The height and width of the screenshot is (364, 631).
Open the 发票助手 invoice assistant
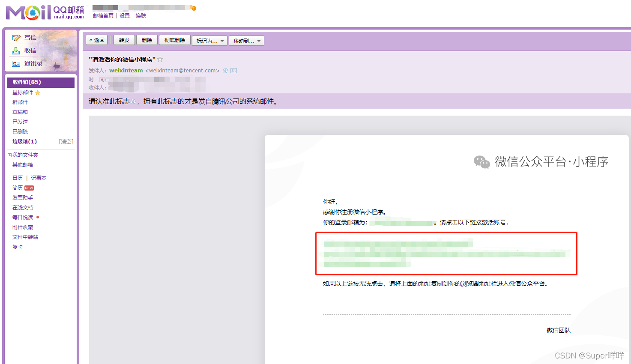[23, 198]
